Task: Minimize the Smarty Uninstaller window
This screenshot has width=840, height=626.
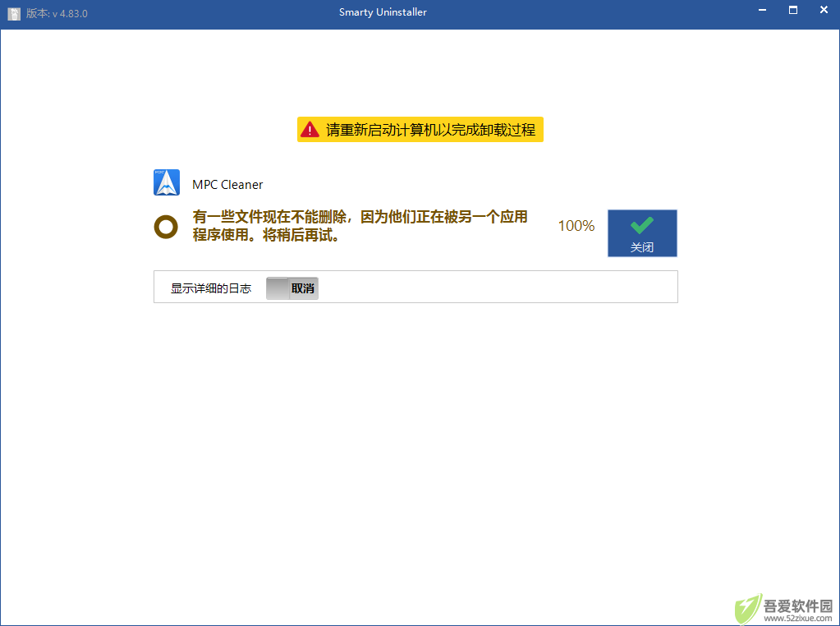Action: 762,10
